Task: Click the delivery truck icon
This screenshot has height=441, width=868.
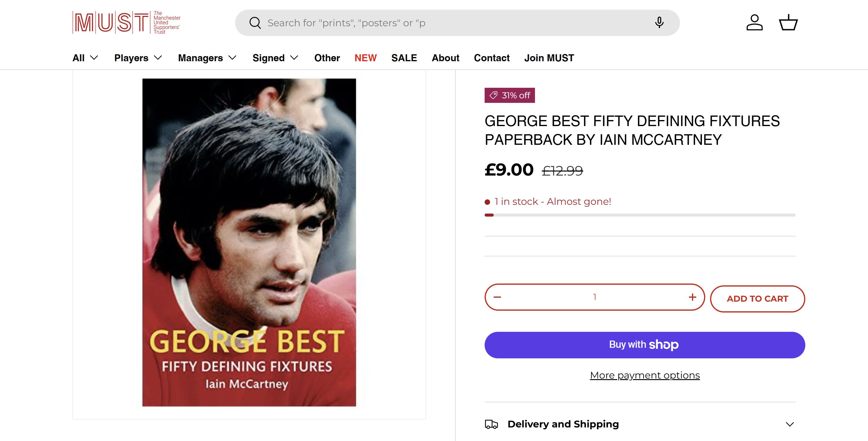Action: tap(491, 424)
